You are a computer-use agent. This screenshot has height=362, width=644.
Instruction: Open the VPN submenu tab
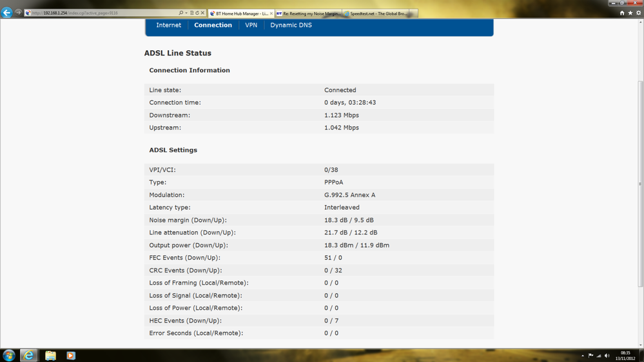click(x=251, y=25)
